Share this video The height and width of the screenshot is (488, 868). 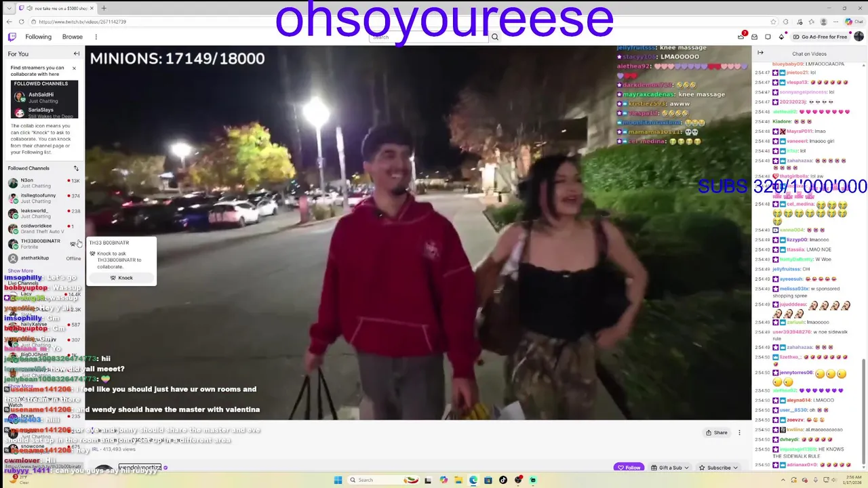coord(717,432)
